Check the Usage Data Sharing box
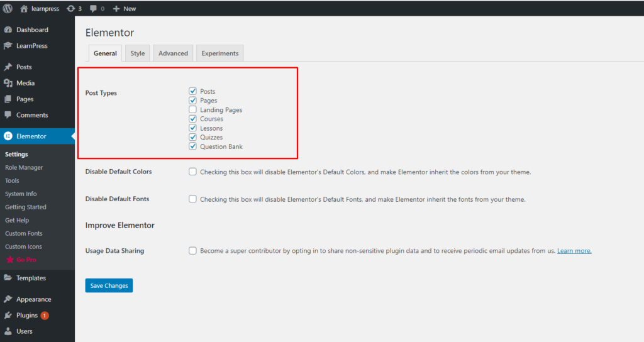The height and width of the screenshot is (342, 644). [x=193, y=251]
